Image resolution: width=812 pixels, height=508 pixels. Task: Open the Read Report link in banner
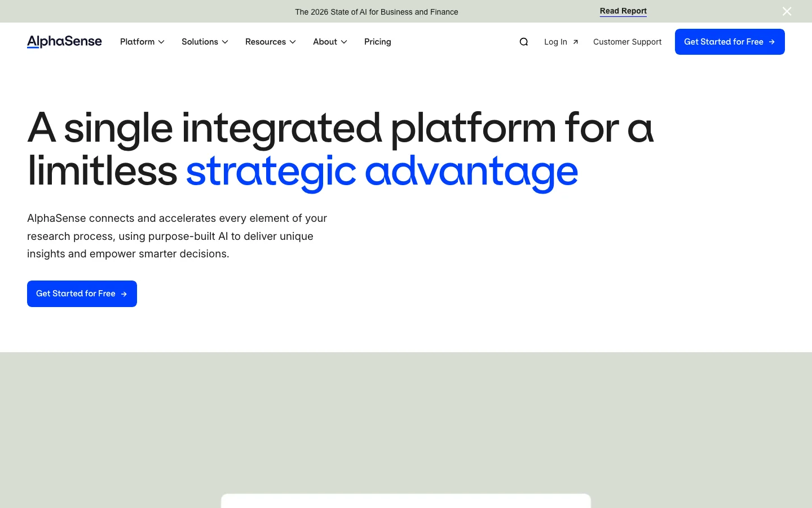(623, 11)
